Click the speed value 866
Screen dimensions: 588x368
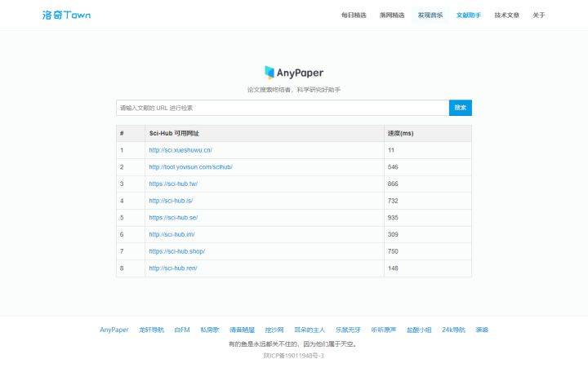[x=393, y=184]
